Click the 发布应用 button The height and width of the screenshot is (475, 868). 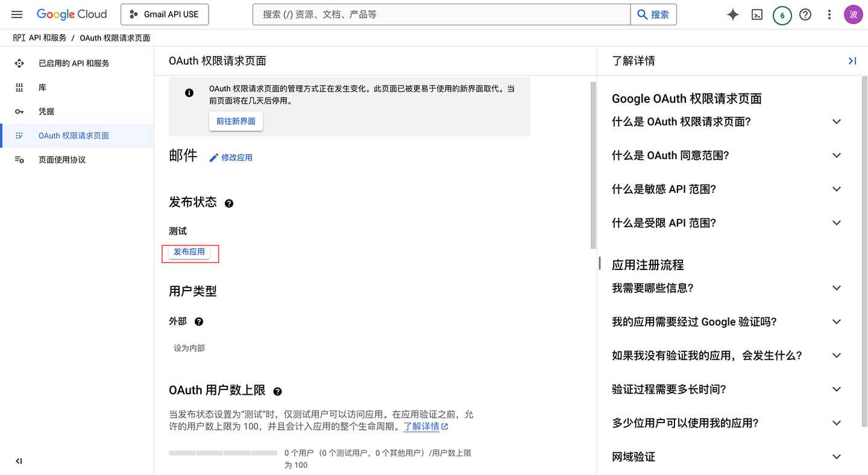point(189,252)
